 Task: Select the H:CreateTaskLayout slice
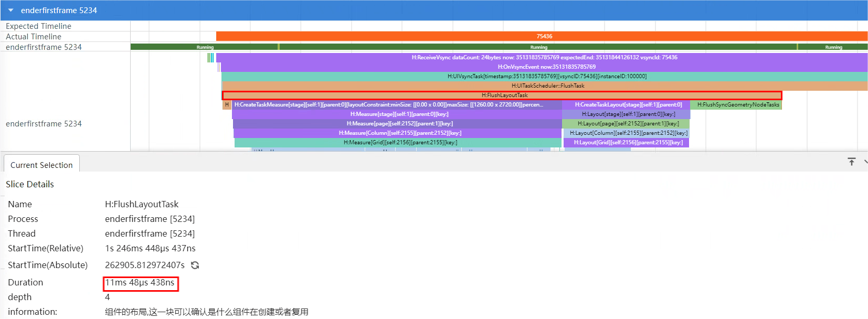pos(628,105)
